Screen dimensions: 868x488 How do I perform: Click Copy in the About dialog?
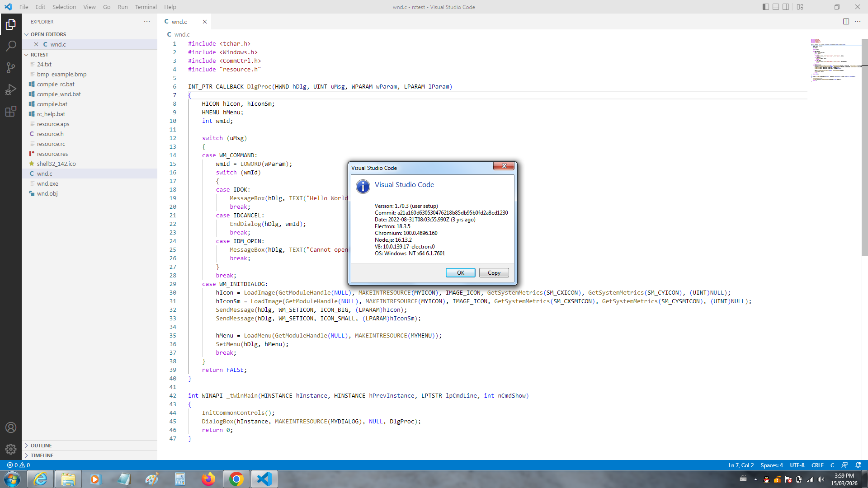pos(494,273)
